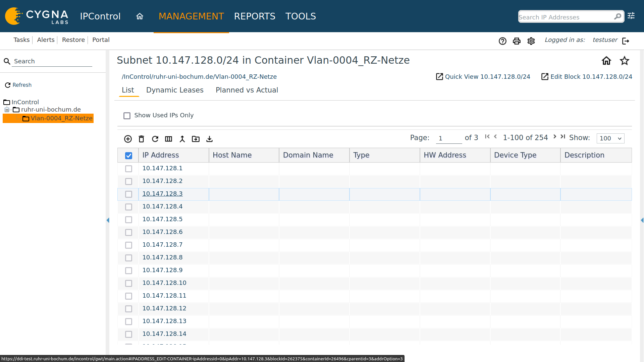Check the box for 10.147.128.5
This screenshot has height=362, width=644.
click(128, 220)
